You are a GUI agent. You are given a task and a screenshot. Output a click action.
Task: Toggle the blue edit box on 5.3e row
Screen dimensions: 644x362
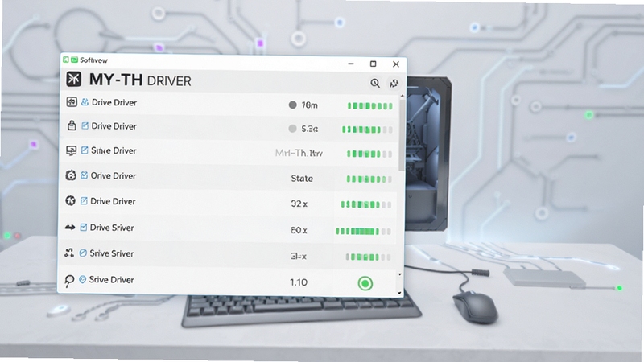point(85,126)
